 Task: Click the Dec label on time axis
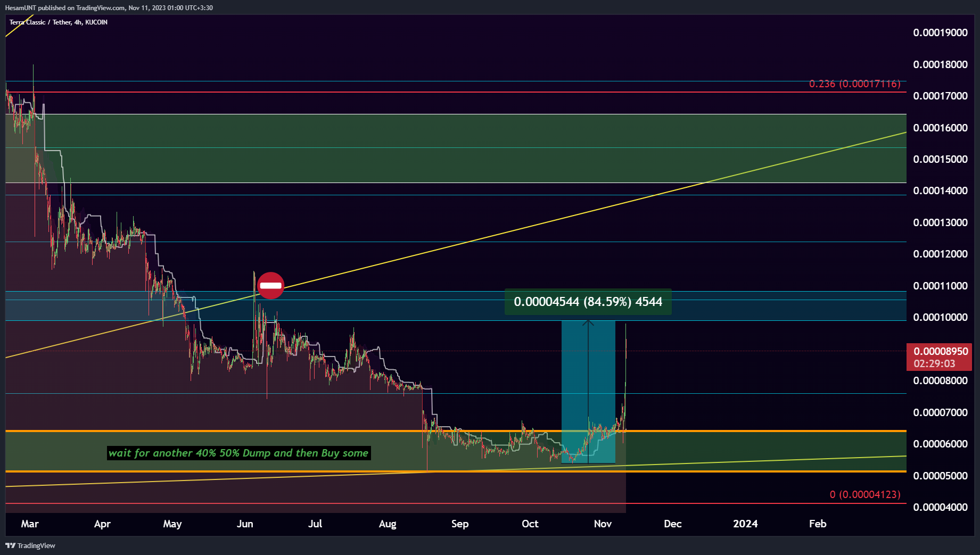(x=673, y=524)
